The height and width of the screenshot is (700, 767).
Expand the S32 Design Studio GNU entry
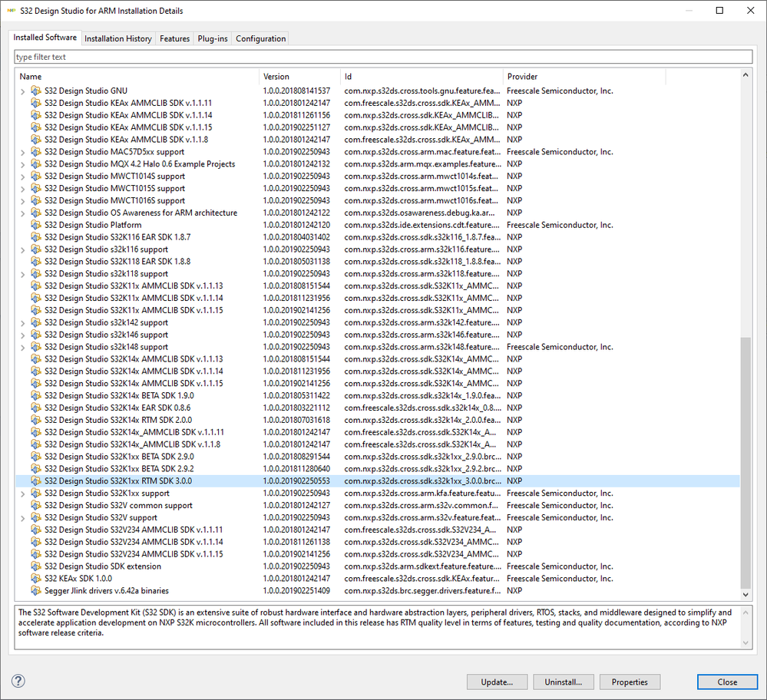pyautogui.click(x=22, y=91)
